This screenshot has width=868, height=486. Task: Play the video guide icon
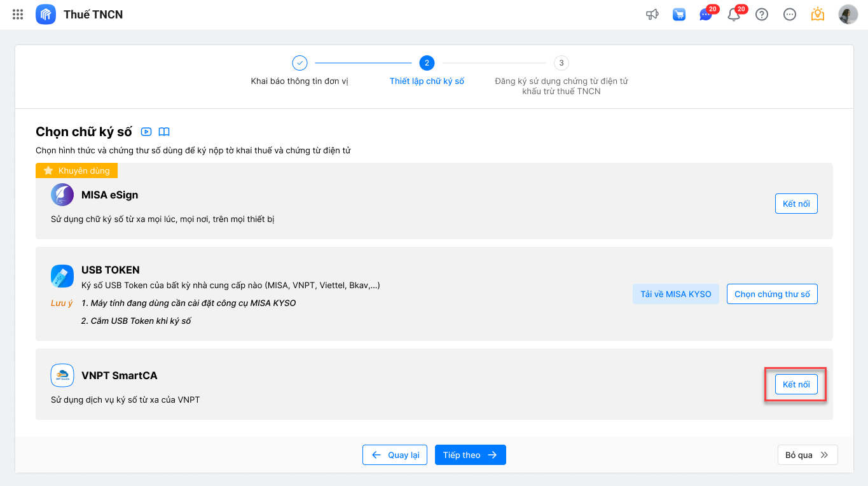point(146,132)
